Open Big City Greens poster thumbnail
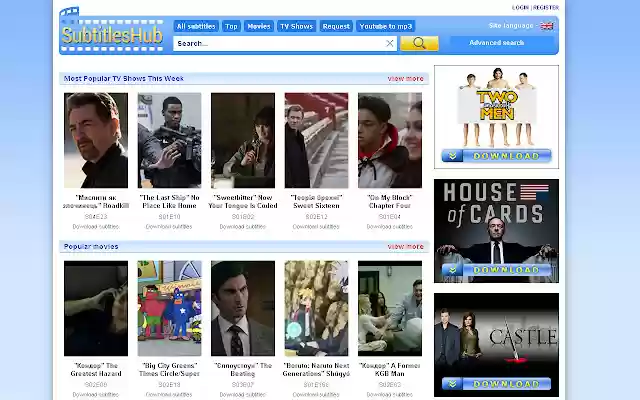Viewport: 640px width, 400px height. tap(169, 309)
